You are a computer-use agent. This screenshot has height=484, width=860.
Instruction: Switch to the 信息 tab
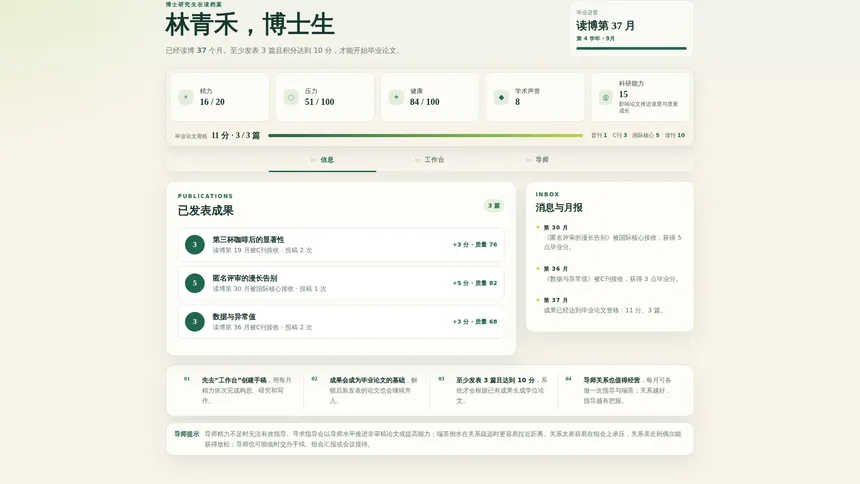(x=322, y=160)
